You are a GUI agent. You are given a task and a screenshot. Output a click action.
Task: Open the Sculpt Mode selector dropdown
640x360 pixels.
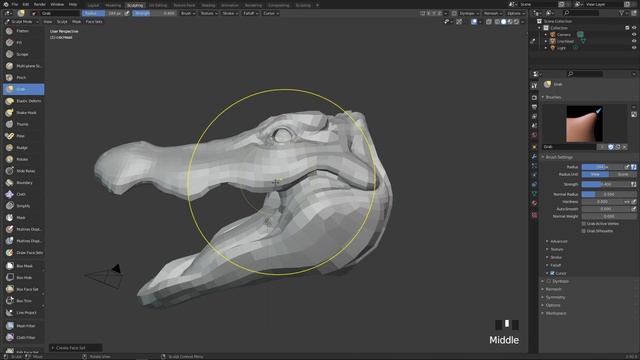pos(22,22)
